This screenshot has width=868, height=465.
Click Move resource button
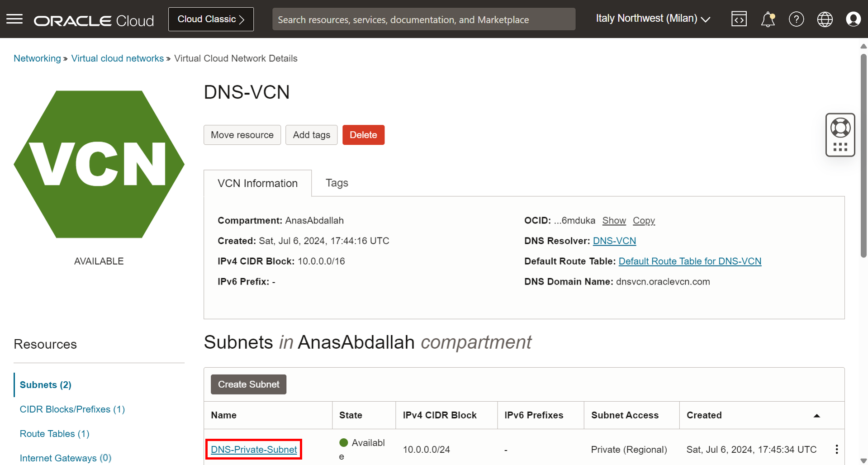242,135
